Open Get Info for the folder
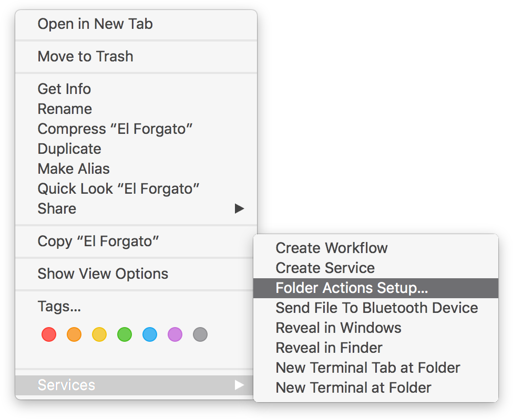 point(136,89)
